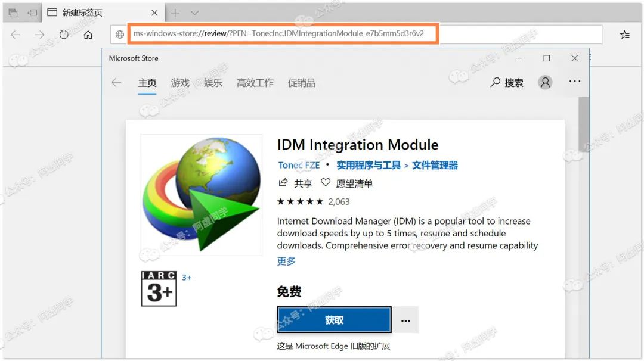Open the 实用程序与工具 category link
644x361 pixels.
click(x=369, y=166)
